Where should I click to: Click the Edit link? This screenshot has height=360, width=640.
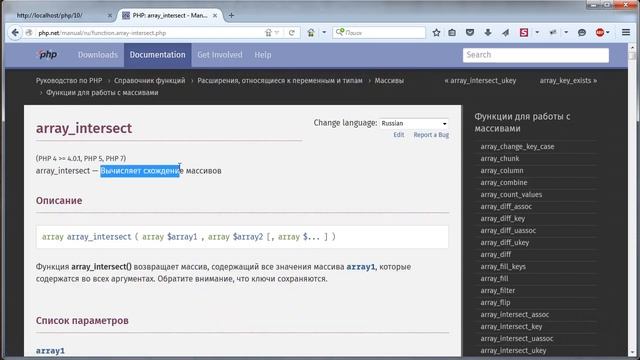pos(399,135)
